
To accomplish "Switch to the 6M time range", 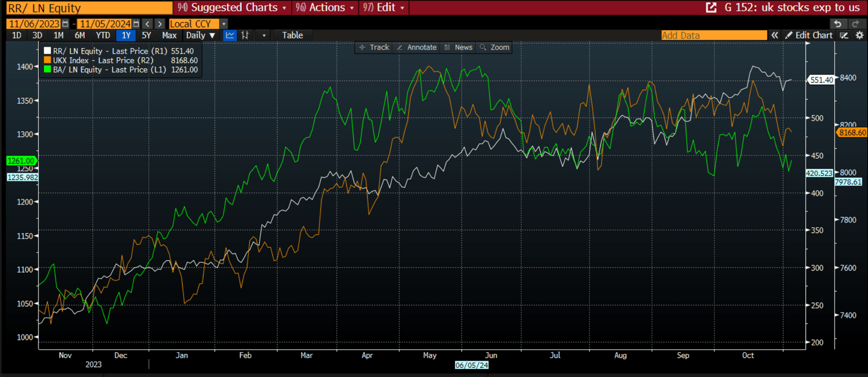I will point(80,35).
